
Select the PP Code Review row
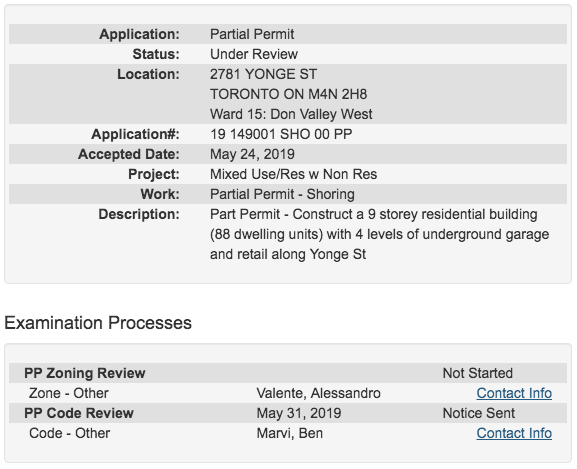[288, 413]
